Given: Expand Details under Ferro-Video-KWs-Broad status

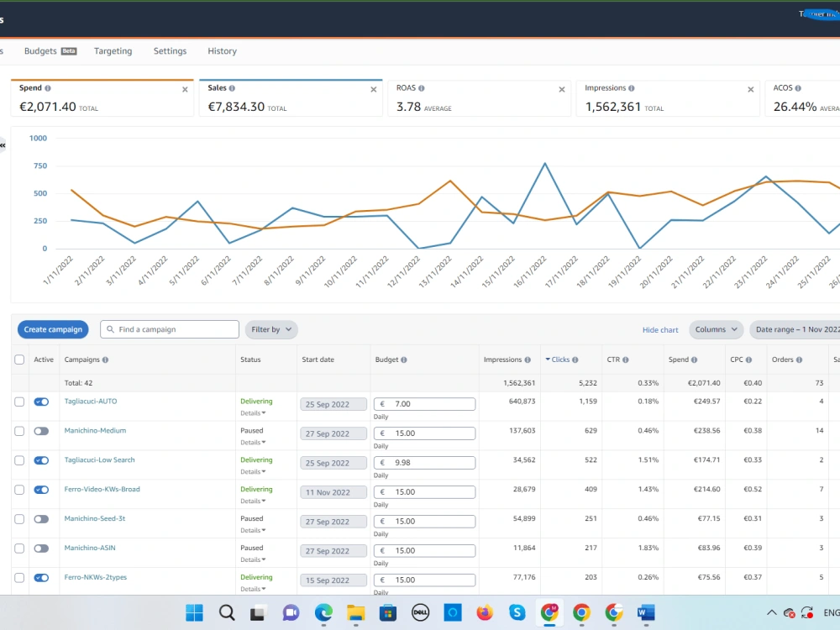Looking at the screenshot, I should pos(253,501).
